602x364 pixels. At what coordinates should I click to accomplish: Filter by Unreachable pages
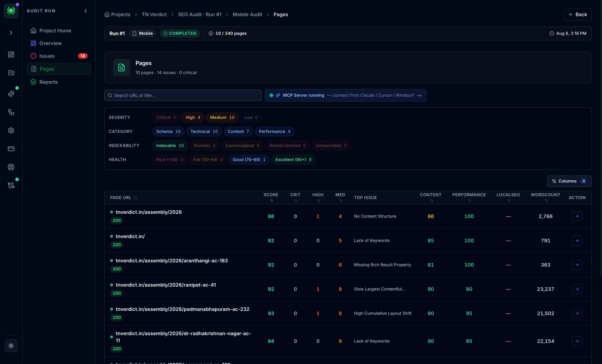click(331, 145)
